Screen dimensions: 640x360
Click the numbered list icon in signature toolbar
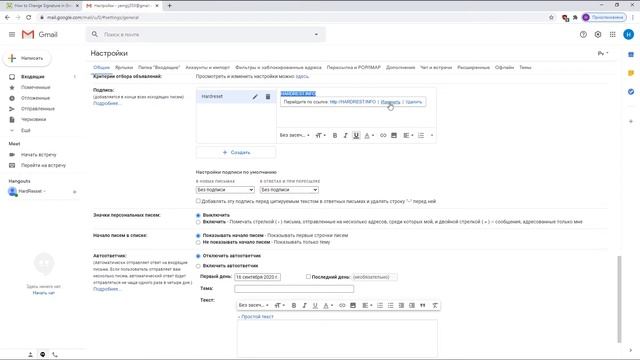421,136
